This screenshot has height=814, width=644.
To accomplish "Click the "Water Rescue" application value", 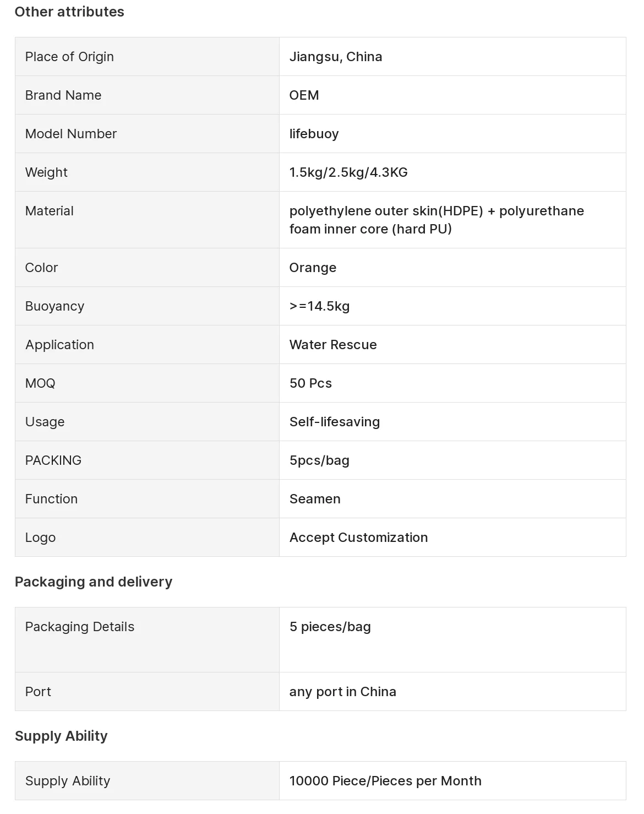I will (x=333, y=345).
